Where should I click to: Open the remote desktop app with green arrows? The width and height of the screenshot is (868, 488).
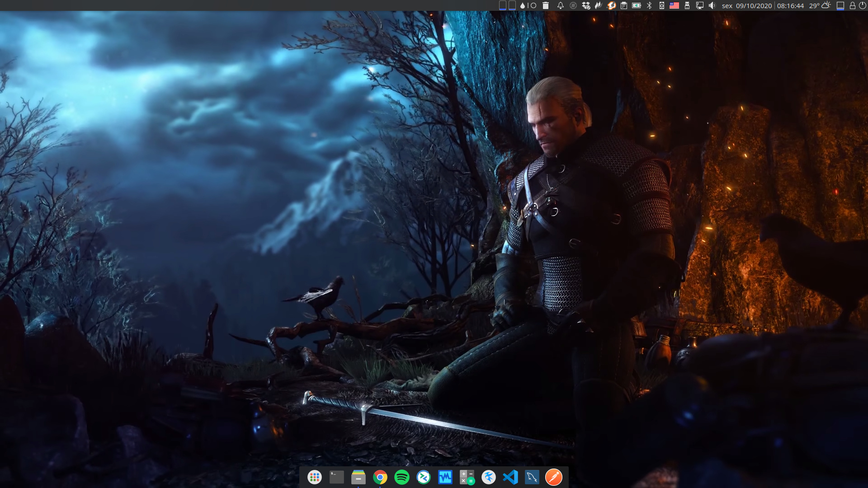[424, 477]
